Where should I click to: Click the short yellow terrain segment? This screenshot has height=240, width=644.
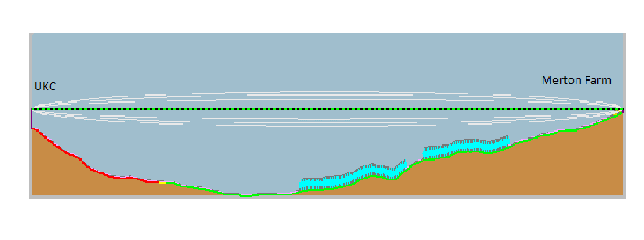(163, 183)
